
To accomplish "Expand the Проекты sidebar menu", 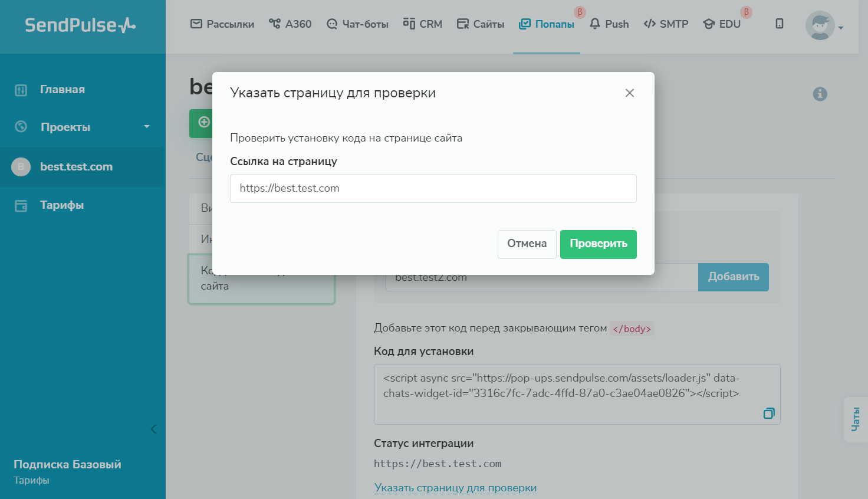I will [83, 127].
